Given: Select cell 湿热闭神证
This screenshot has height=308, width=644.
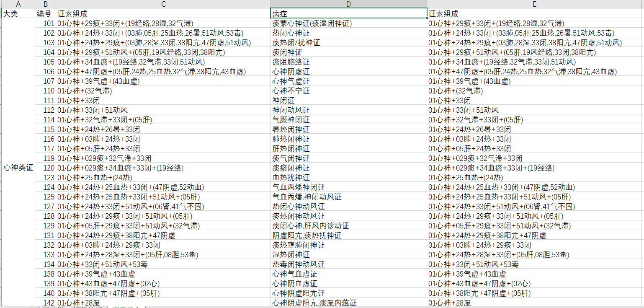Looking at the screenshot, I should [x=349, y=255].
